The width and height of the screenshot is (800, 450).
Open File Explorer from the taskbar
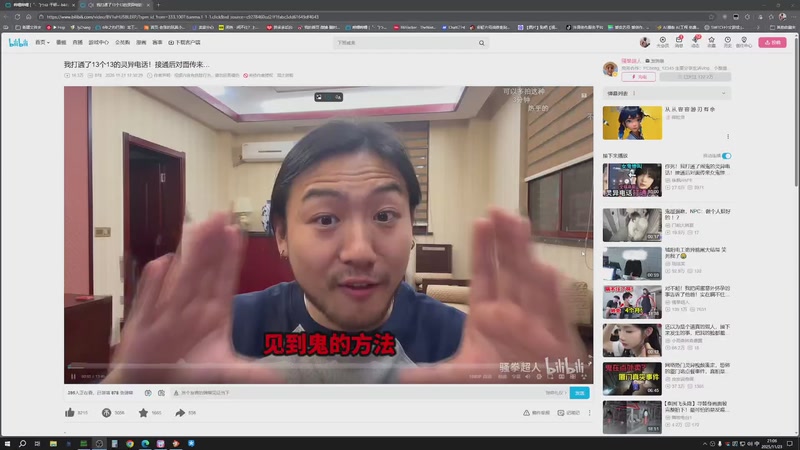click(53, 443)
